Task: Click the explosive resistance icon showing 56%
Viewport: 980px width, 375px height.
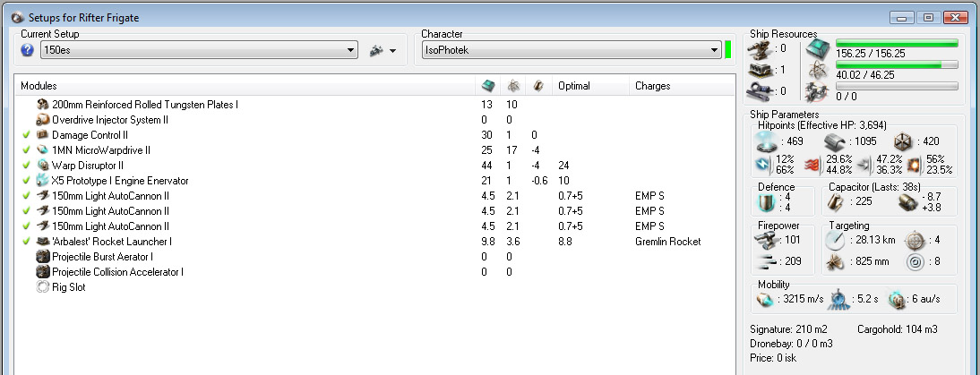Action: point(915,165)
